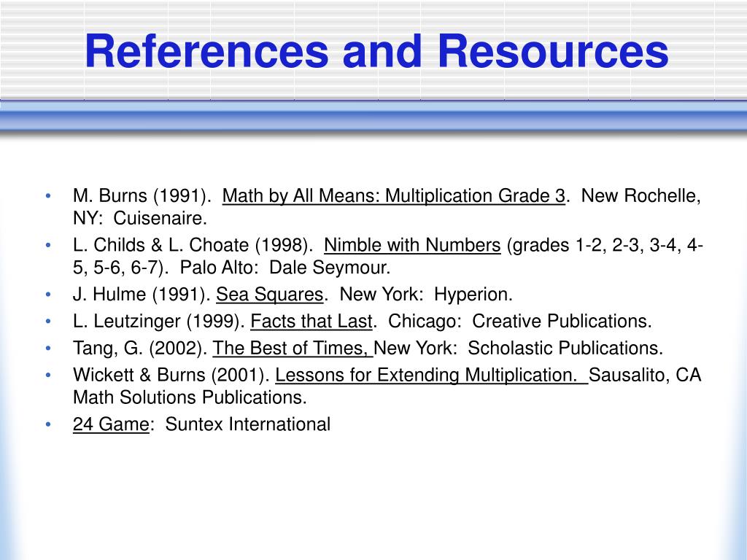Click "Palo Alto: Dale Seymour." text
The image size is (747, 560).
285,268
